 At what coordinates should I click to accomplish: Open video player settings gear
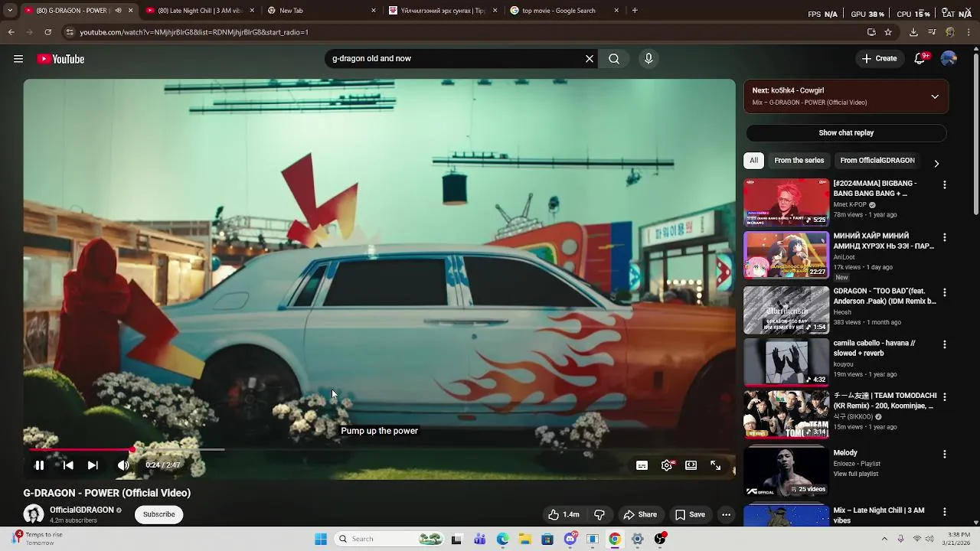point(668,465)
